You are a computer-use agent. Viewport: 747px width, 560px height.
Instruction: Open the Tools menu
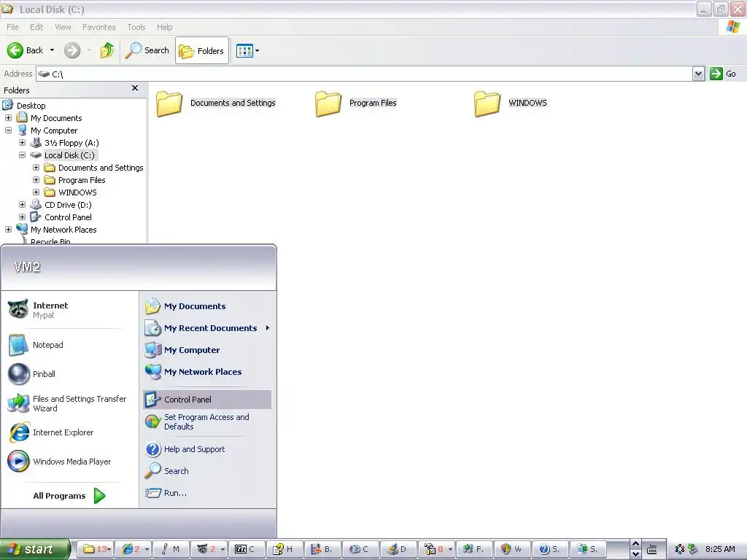click(136, 27)
